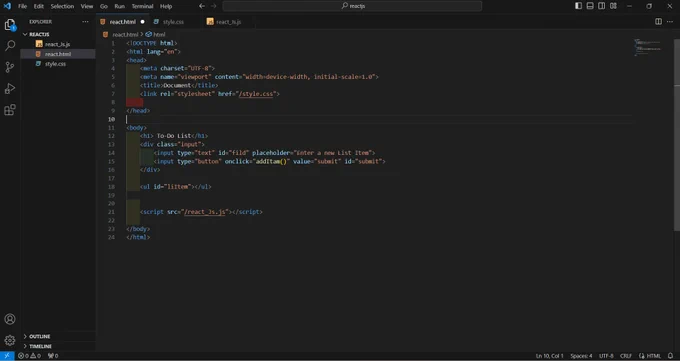The width and height of the screenshot is (680, 361).
Task: Select react.html in Explorer tree
Action: (58, 54)
